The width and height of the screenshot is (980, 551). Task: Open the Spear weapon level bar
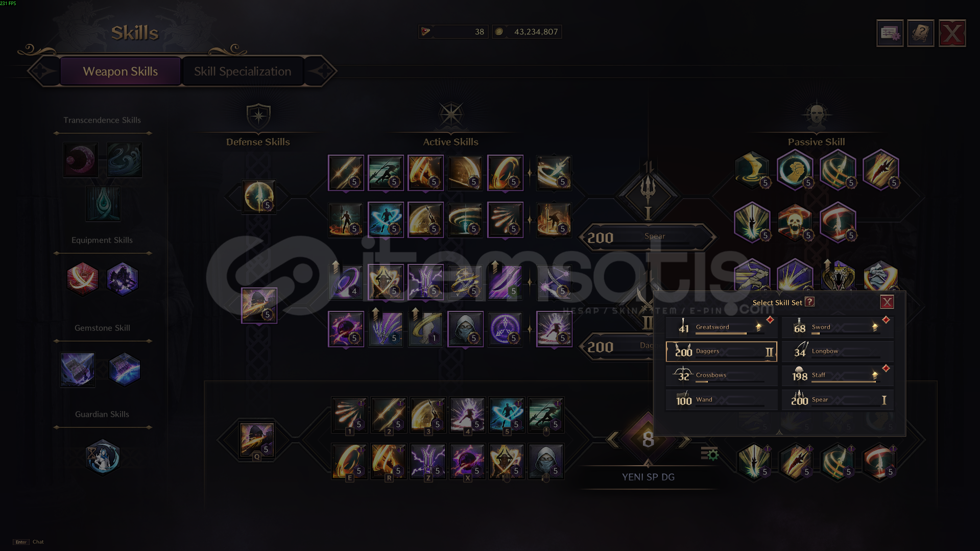(x=648, y=237)
